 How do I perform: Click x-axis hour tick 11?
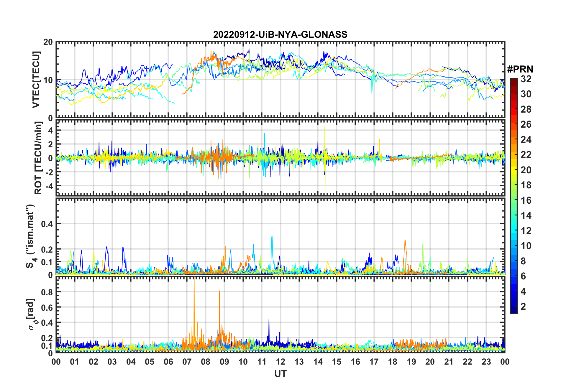[x=262, y=362]
